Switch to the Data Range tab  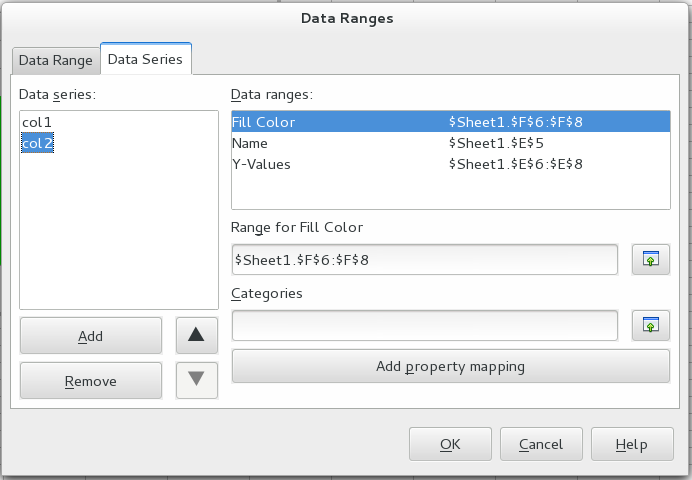tap(57, 60)
